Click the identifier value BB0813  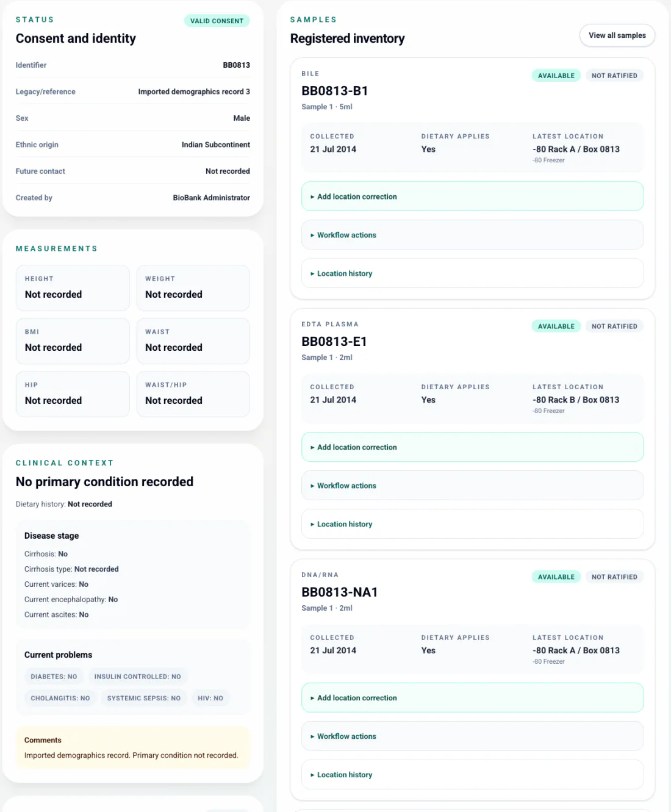pos(236,65)
